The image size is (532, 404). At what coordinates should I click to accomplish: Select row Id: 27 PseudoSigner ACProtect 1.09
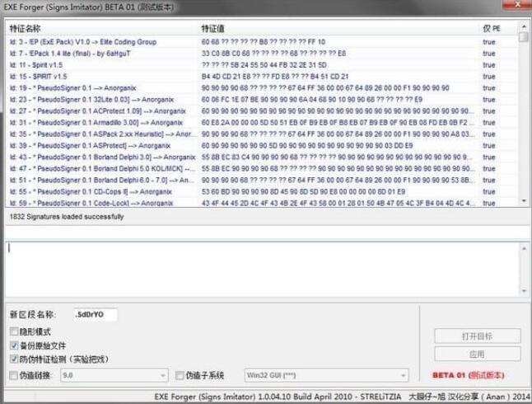(262, 111)
